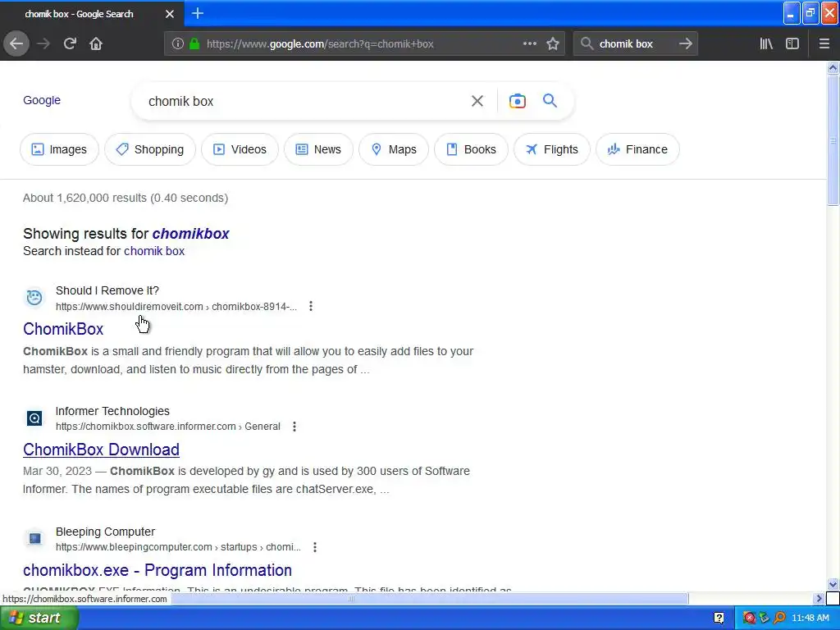Go to Google home via logo
Screen dimensions: 840x630
pos(42,100)
